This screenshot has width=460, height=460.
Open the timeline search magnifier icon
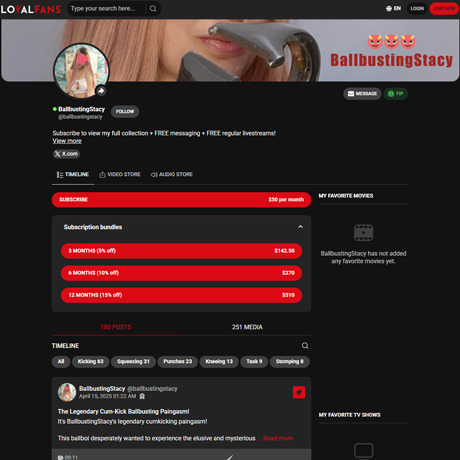(x=305, y=346)
